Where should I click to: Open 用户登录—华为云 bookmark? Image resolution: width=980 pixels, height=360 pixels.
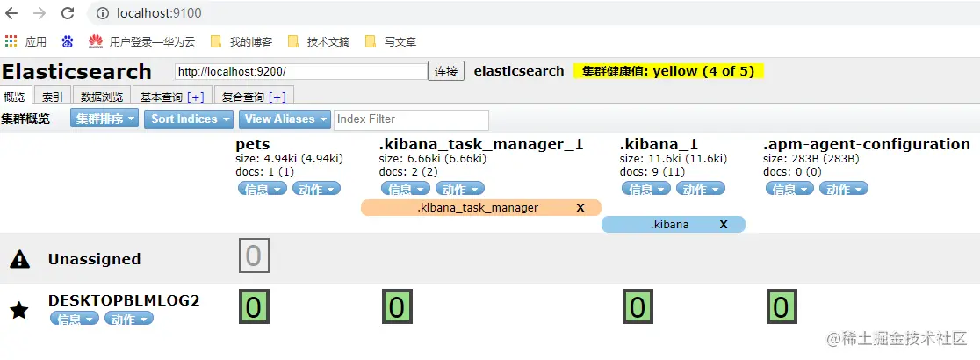142,42
